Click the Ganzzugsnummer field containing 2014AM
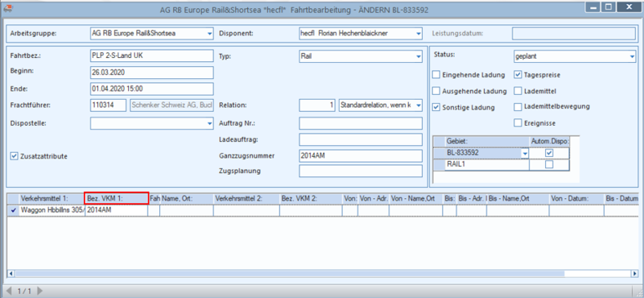The height and width of the screenshot is (298, 644). (x=361, y=155)
